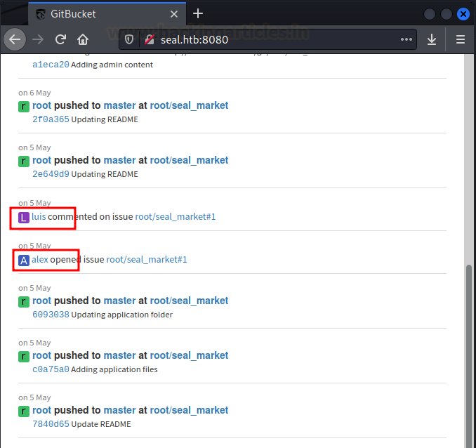The width and height of the screenshot is (476, 448).
Task: Click 'Adding application files' commit message
Action: click(x=114, y=369)
